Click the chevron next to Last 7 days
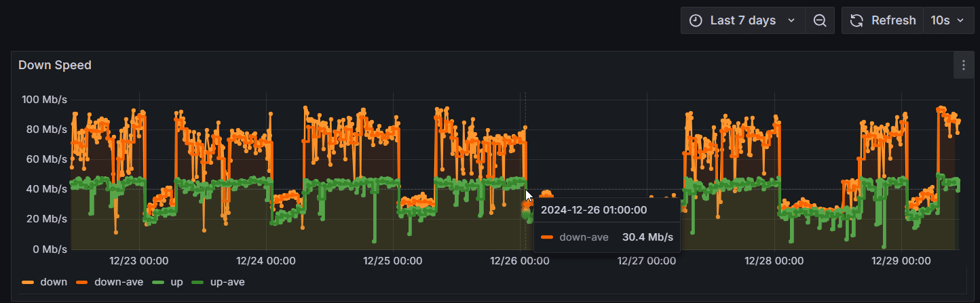This screenshot has width=980, height=303. tap(791, 21)
